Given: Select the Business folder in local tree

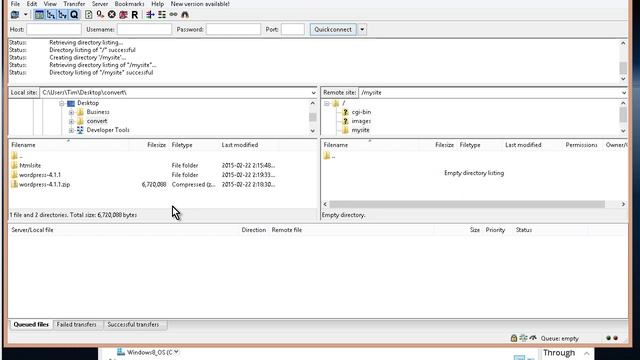Looking at the screenshot, I should tap(98, 112).
